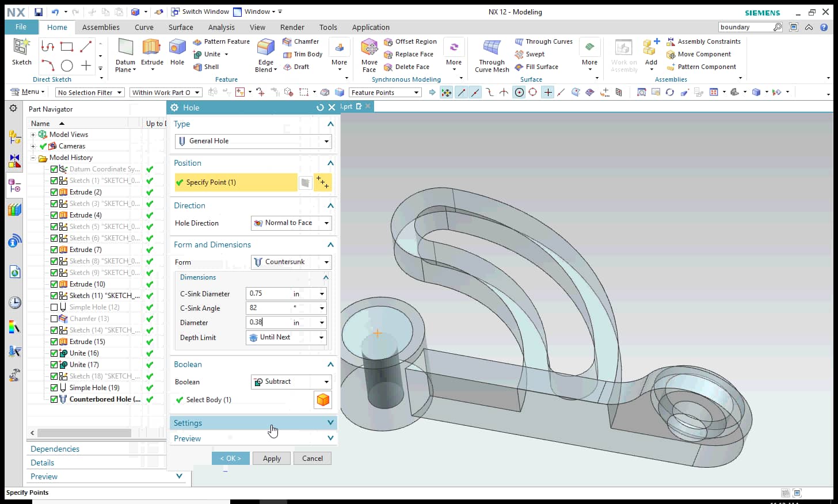Open the Trim Body tool
The image size is (838, 504).
coord(303,54)
